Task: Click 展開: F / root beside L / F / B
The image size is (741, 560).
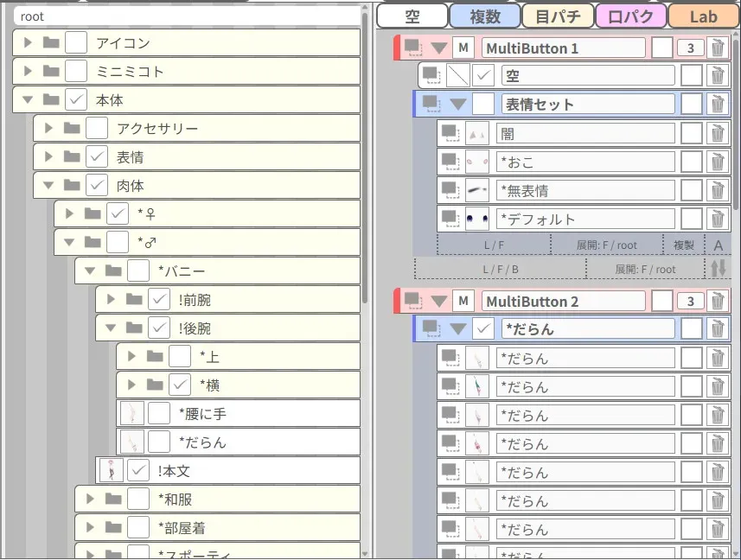Action: pos(646,269)
